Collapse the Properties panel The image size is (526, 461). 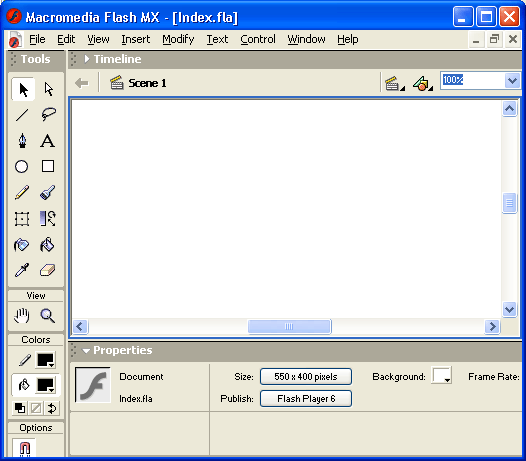[x=86, y=351]
